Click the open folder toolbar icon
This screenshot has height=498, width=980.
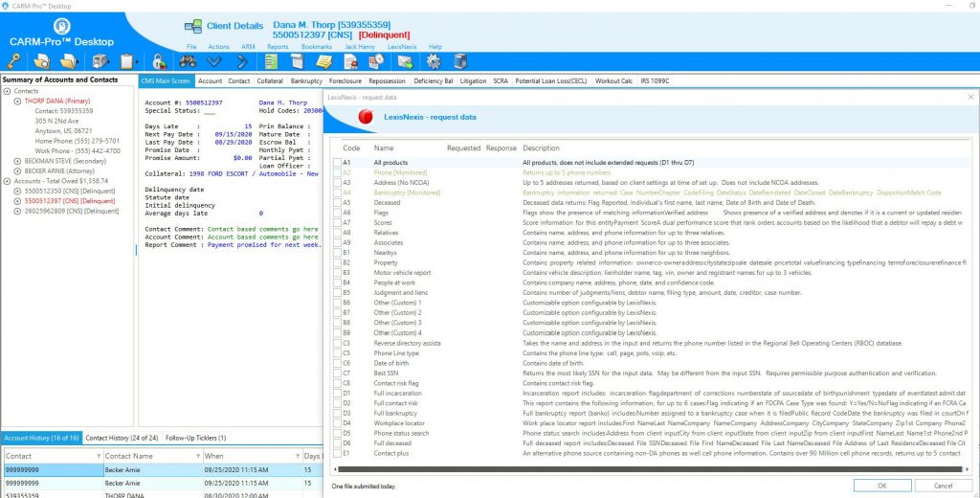pos(69,61)
